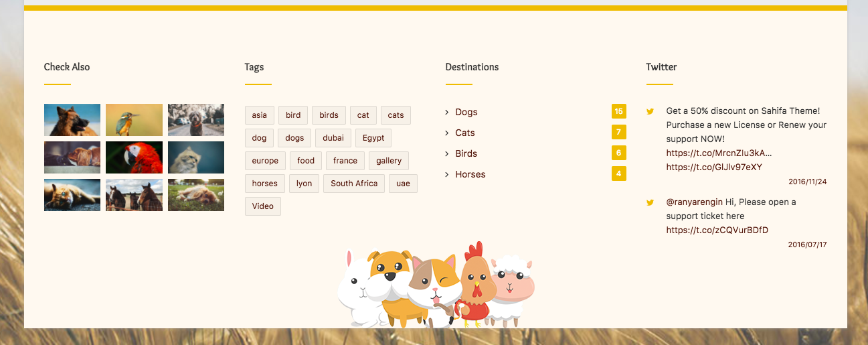
Task: Go to the Birds destination category
Action: 466,154
